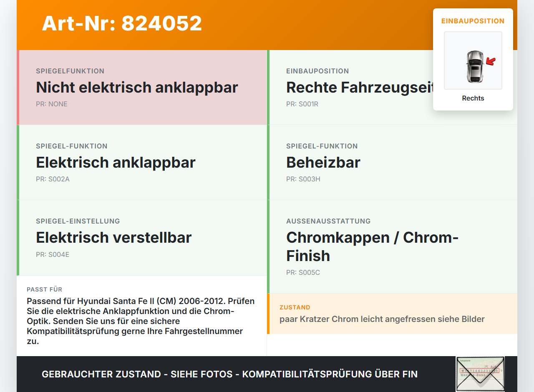Click the PR: S004E code text
The width and height of the screenshot is (534, 392).
(53, 254)
